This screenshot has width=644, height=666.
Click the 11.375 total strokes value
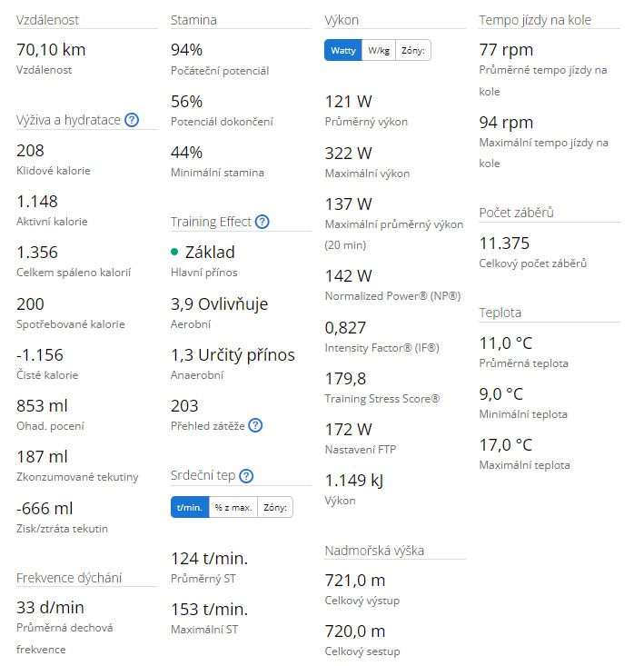click(x=504, y=243)
